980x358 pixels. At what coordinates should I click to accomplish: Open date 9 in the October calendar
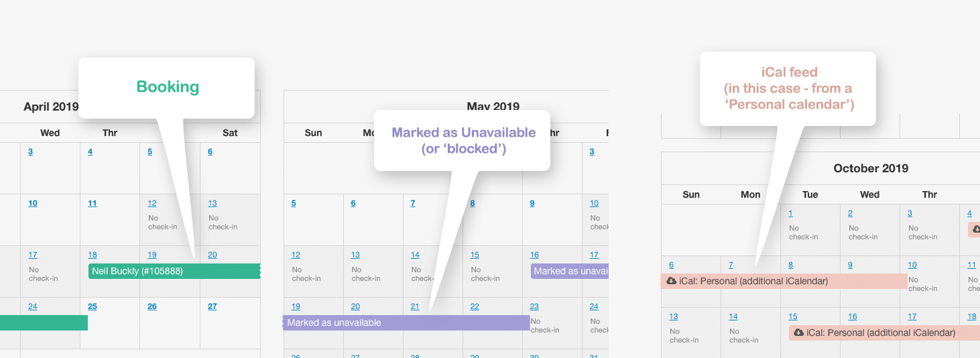tap(850, 265)
